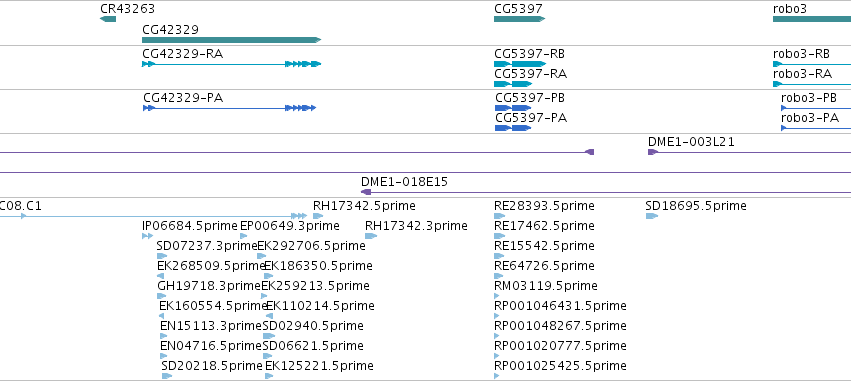This screenshot has width=851, height=381.
Task: Select the CG5397-RB transcript glyph
Action: pos(520,64)
